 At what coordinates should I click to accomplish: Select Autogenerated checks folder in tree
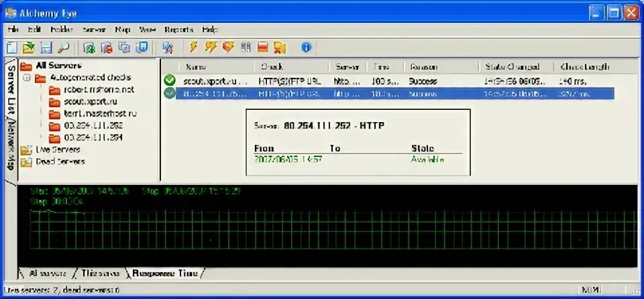click(x=91, y=78)
